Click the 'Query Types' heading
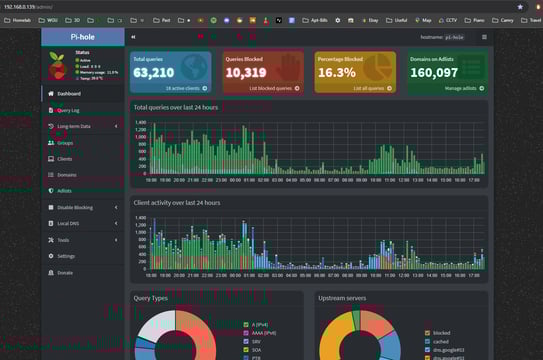The width and height of the screenshot is (543, 360). click(x=151, y=298)
